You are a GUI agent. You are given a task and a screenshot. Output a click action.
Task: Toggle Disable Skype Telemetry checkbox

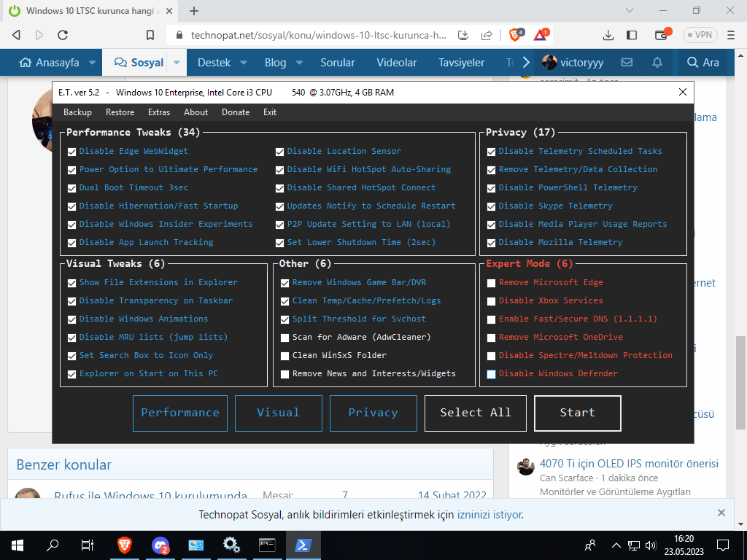(491, 206)
